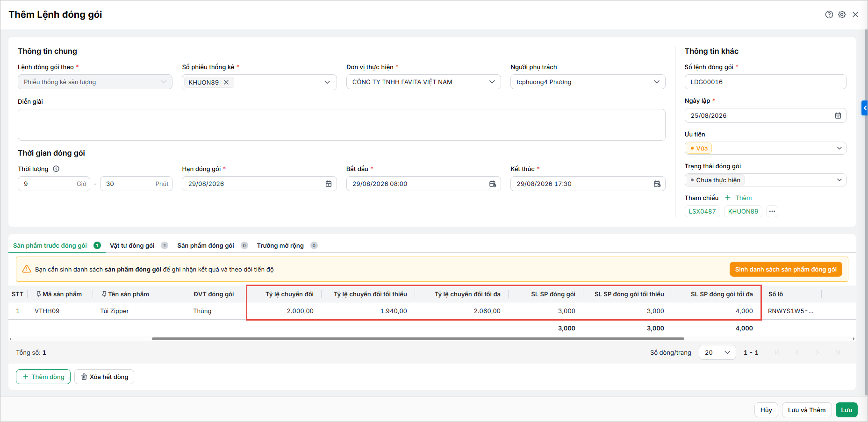Show the Thời lượng info tooltip icon

tap(56, 169)
